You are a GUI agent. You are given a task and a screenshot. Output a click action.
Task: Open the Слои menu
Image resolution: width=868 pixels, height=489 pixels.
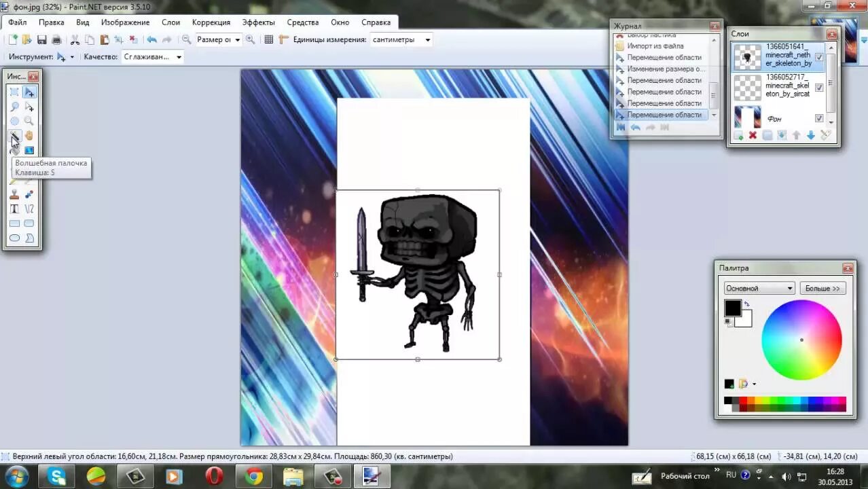[171, 22]
